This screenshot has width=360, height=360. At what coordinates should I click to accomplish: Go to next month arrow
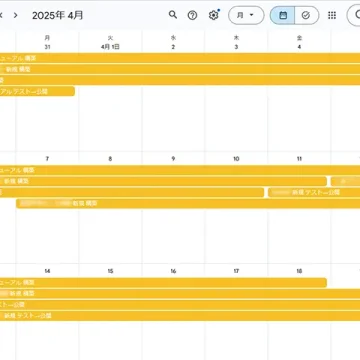pyautogui.click(x=15, y=15)
